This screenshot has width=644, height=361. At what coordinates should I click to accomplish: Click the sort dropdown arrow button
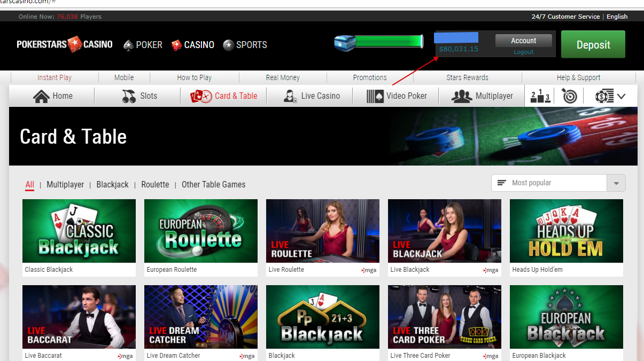pos(616,183)
